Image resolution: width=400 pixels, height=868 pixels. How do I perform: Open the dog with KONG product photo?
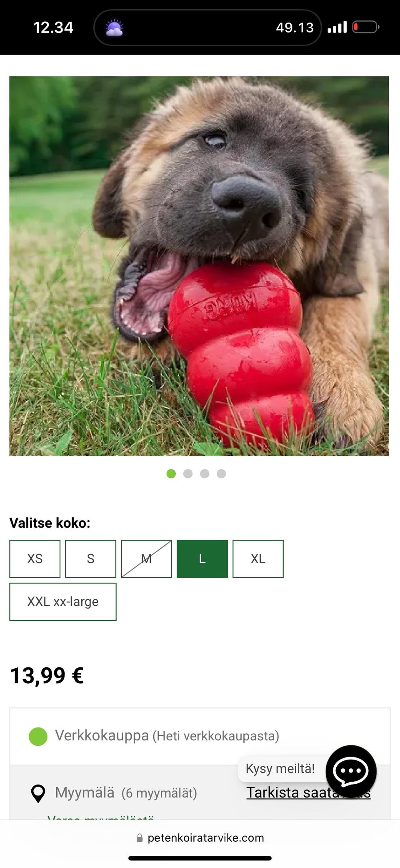199,266
